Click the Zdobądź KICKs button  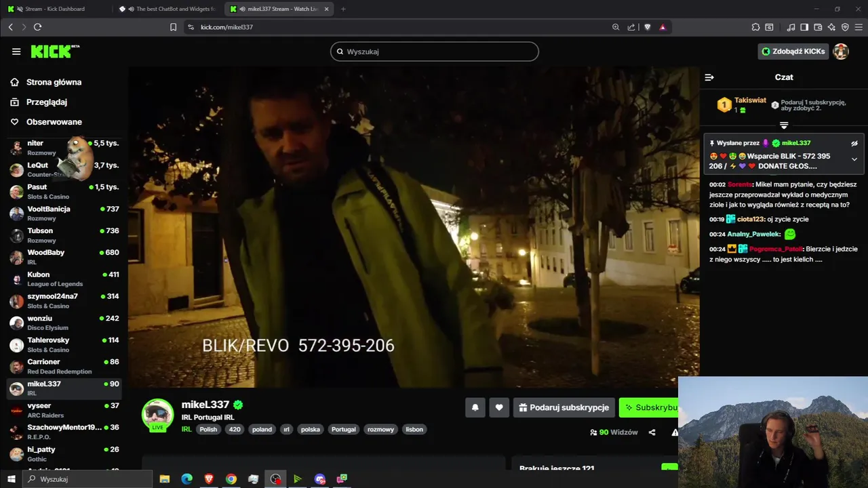pyautogui.click(x=793, y=52)
